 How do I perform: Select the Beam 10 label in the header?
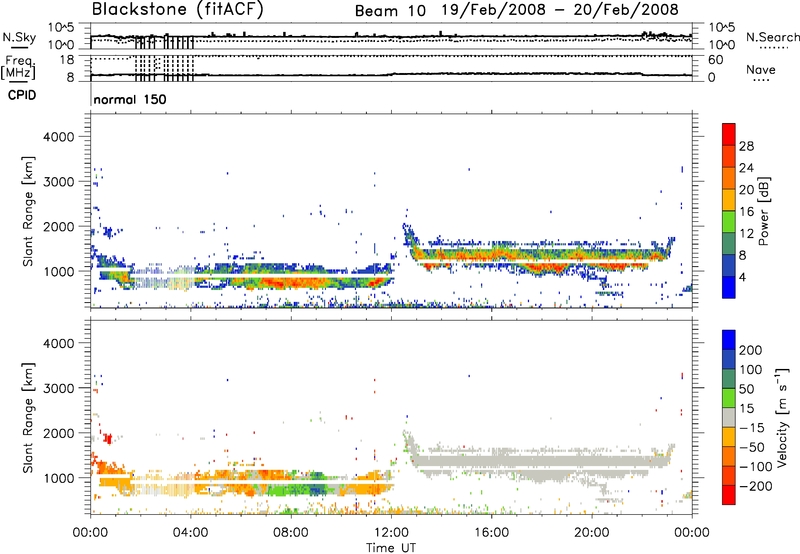[390, 11]
